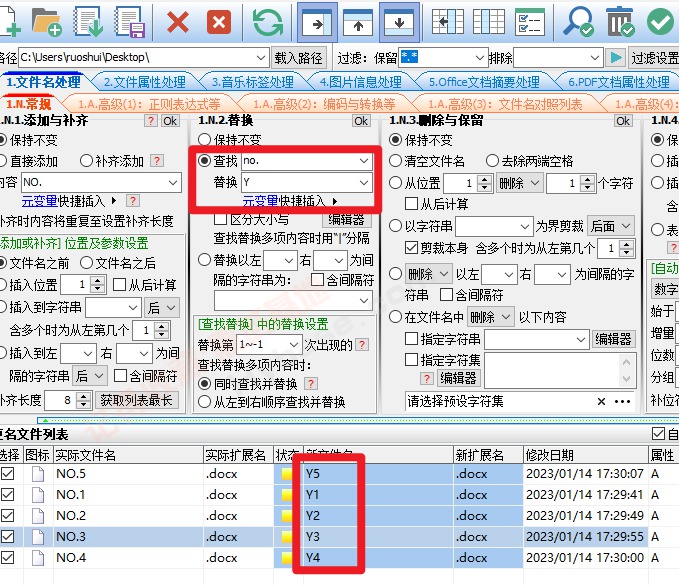Expand the 查找 no. dropdown
The image size is (679, 585).
(364, 161)
